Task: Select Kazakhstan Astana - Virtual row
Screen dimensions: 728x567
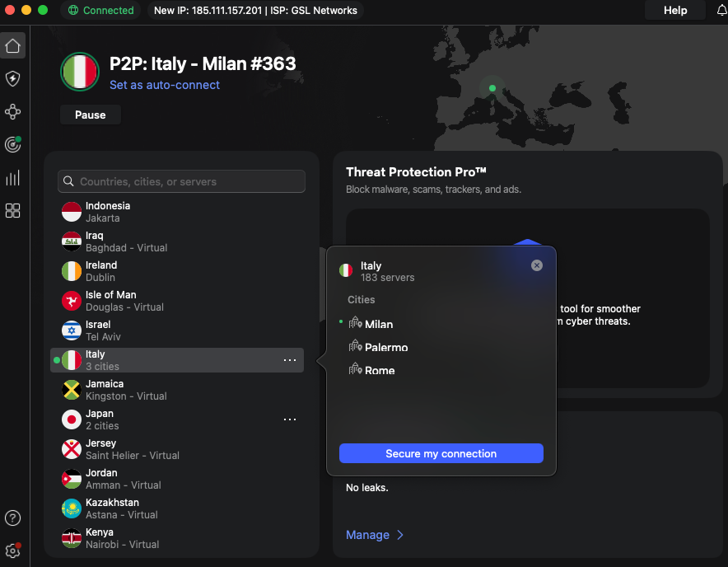Action: [x=177, y=509]
